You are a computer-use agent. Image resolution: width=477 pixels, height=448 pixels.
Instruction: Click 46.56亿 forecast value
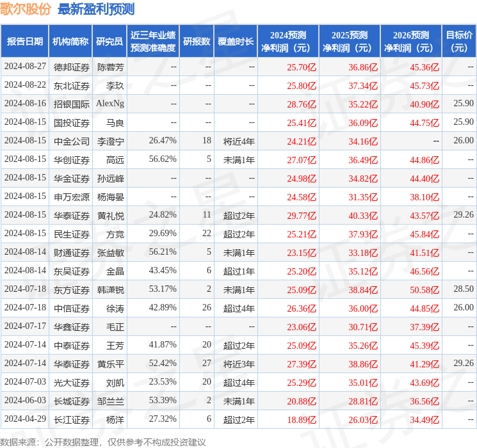pyautogui.click(x=424, y=271)
